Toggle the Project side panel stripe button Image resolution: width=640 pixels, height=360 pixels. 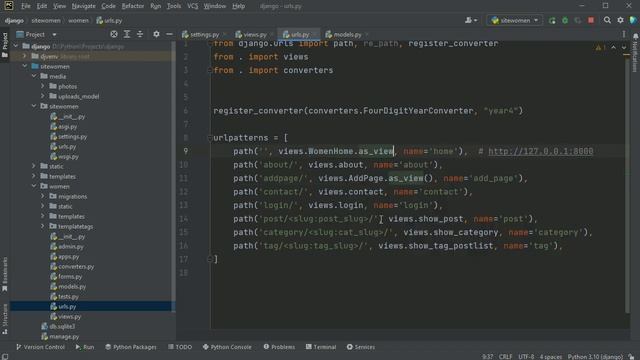pos(5,45)
